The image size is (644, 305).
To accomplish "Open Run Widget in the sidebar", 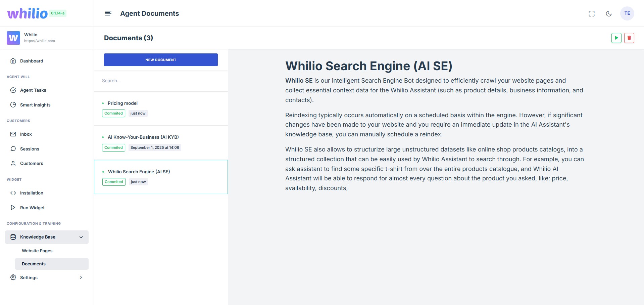I will 32,208.
